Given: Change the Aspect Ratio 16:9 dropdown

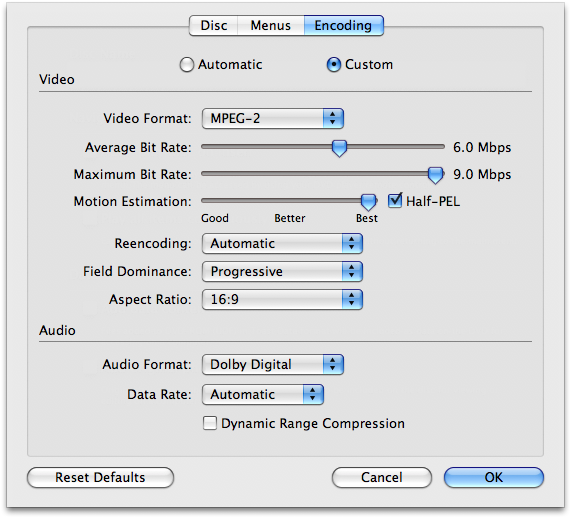Looking at the screenshot, I should [x=282, y=300].
